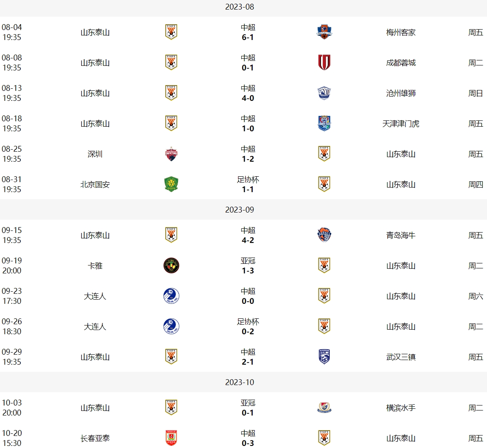Click the 卡雅 round club emblem
Viewport: 487px width, 448px height.
pos(171,265)
